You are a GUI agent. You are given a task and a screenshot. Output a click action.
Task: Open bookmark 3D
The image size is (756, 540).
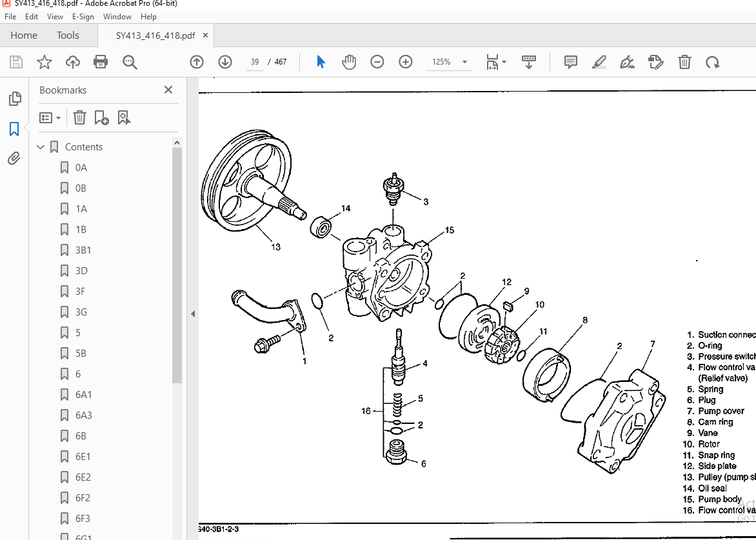81,271
